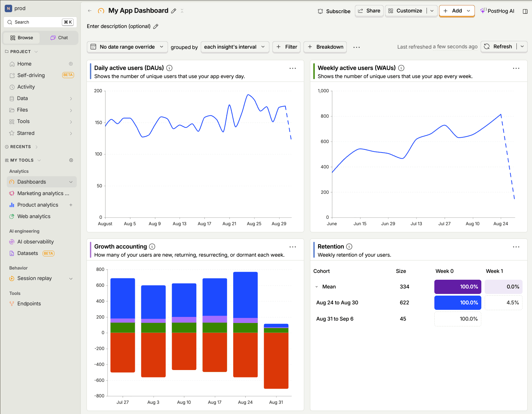
Task: Switch to Browse mode in sidebar
Action: pyautogui.click(x=22, y=38)
